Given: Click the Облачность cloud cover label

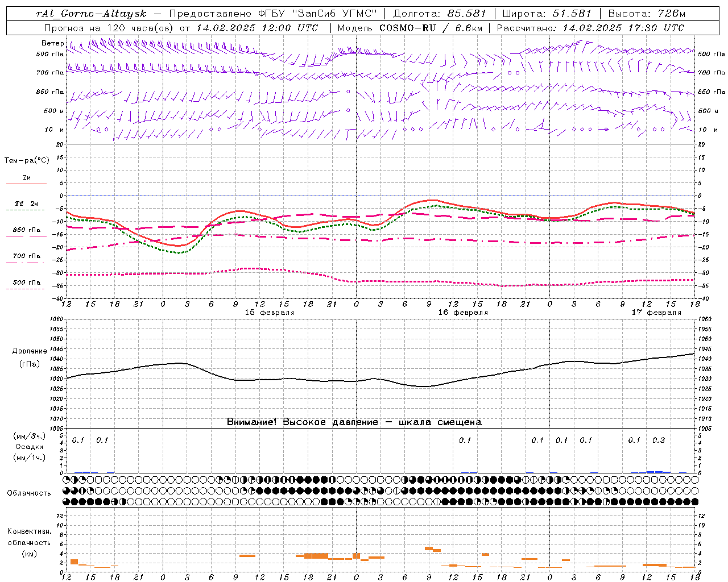Looking at the screenshot, I should click(29, 493).
